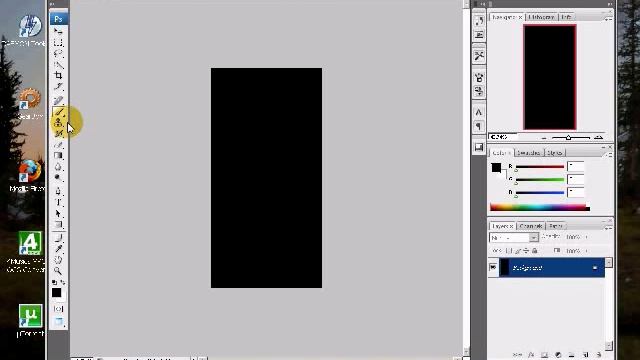Create a new layer in Layers panel
Image resolution: width=640 pixels, height=360 pixels.
tap(585, 355)
